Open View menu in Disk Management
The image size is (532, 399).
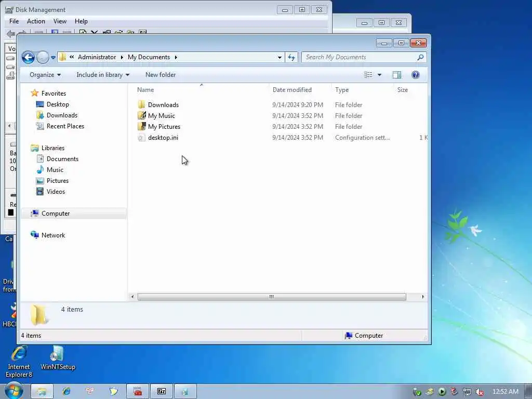click(60, 21)
